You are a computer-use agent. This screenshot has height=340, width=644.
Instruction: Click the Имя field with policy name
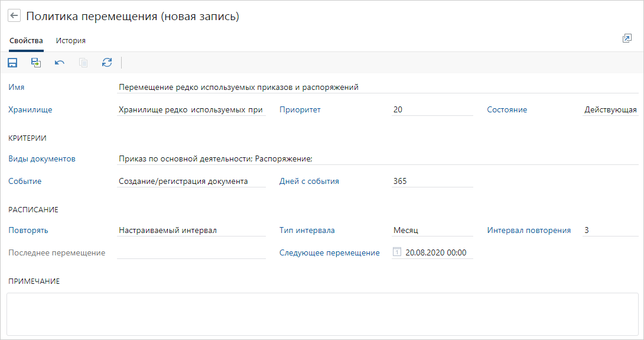377,87
